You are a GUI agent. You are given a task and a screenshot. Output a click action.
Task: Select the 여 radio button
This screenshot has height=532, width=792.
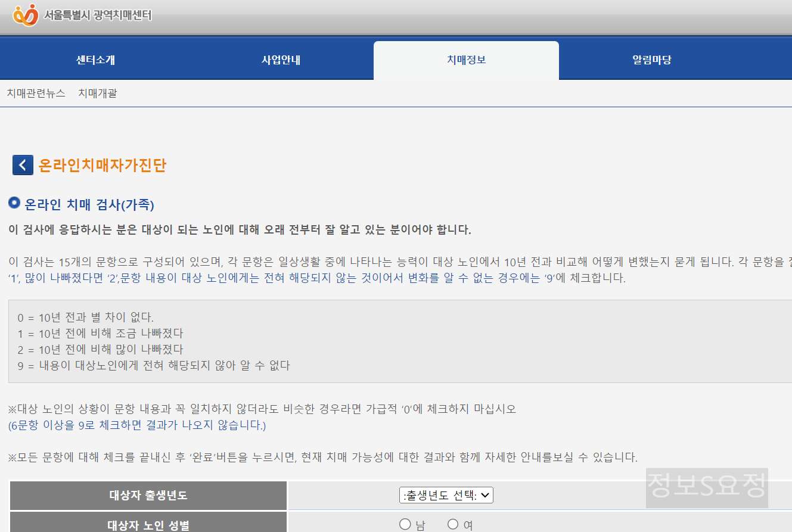coord(453,522)
